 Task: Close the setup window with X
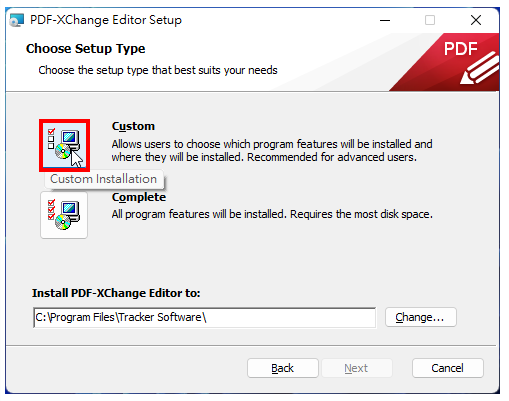(476, 20)
